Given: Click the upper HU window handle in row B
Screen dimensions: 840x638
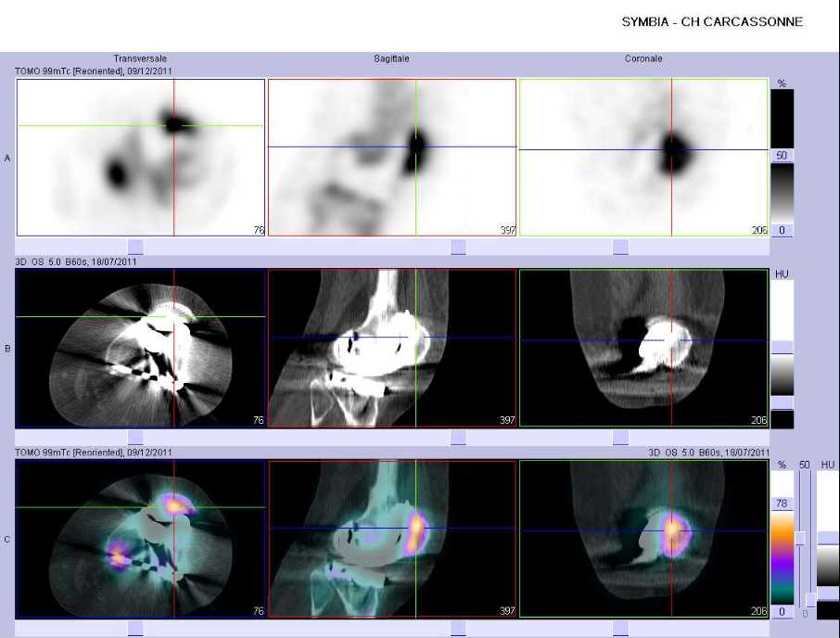Looking at the screenshot, I should (783, 347).
